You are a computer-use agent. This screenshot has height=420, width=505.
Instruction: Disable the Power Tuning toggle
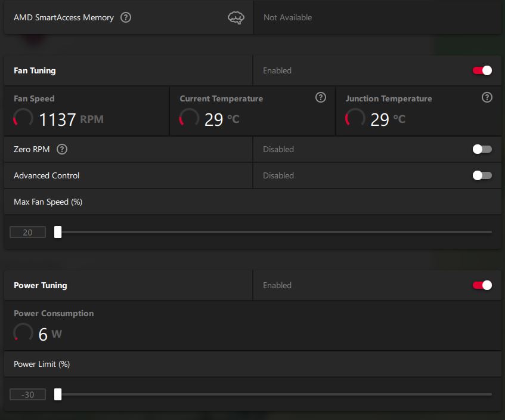(482, 285)
